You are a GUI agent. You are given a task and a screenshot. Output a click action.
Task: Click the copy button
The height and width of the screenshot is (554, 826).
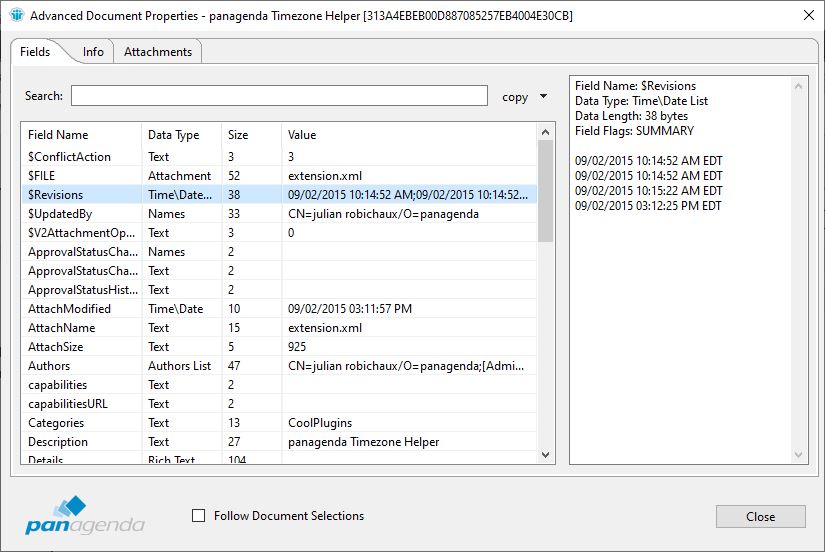click(515, 97)
